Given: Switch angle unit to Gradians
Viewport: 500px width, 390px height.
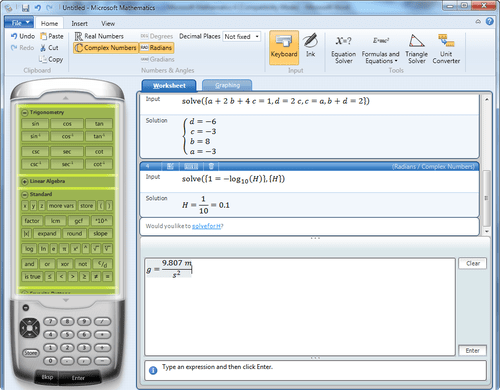Looking at the screenshot, I should click(x=157, y=59).
